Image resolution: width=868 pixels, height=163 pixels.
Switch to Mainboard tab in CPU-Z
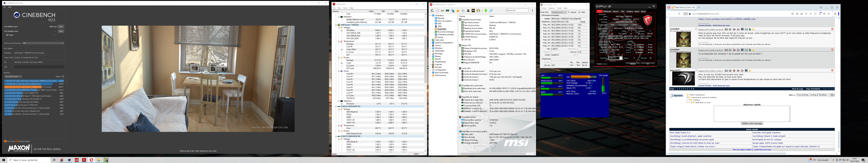click(x=607, y=11)
